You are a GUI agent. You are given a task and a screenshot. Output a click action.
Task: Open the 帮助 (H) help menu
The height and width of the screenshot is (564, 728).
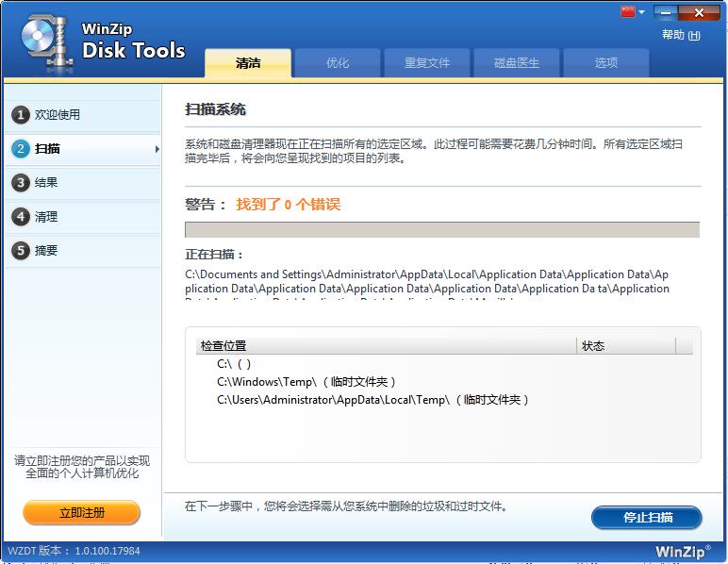tap(681, 35)
